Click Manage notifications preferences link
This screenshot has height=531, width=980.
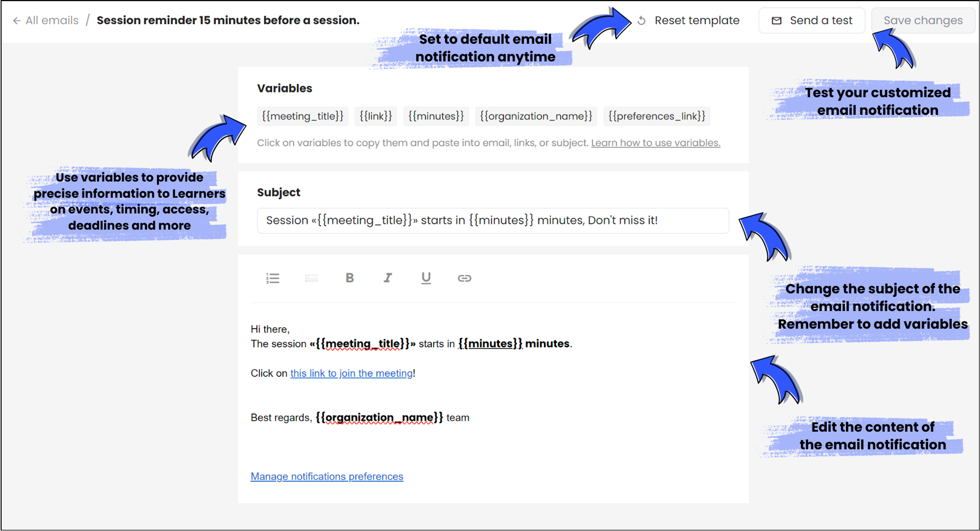[x=327, y=477]
